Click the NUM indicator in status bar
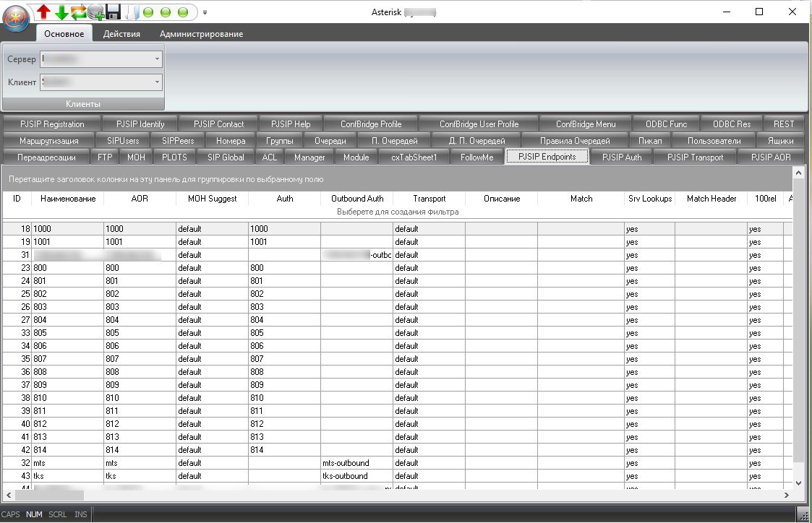This screenshot has height=523, width=812. pos(34,514)
